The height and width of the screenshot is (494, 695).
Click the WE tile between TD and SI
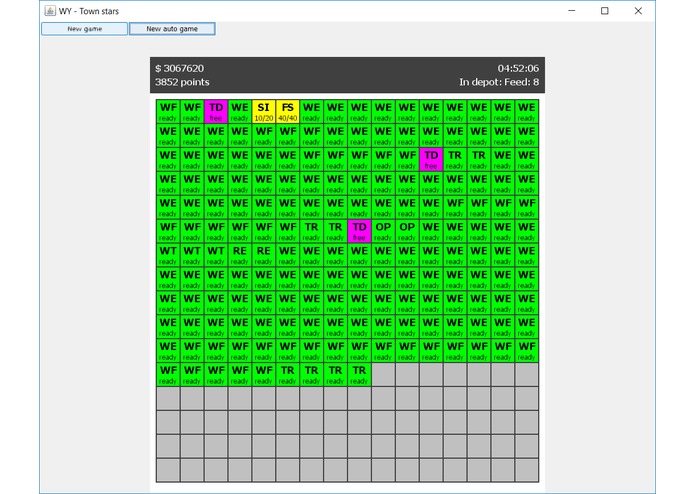(x=240, y=112)
